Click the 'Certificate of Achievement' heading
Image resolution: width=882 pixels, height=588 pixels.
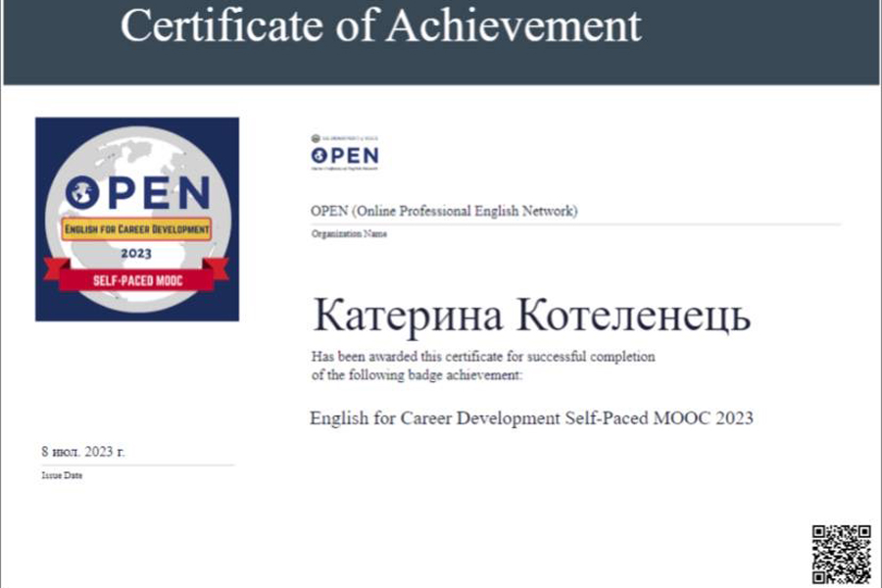point(381,25)
